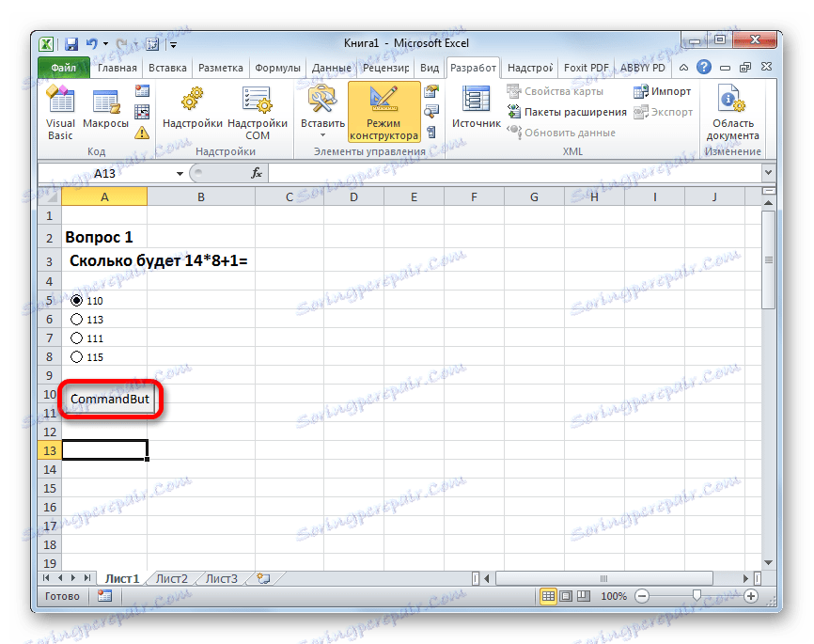Restore the workbook window icon
The height and width of the screenshot is (644, 814).
coord(745,67)
